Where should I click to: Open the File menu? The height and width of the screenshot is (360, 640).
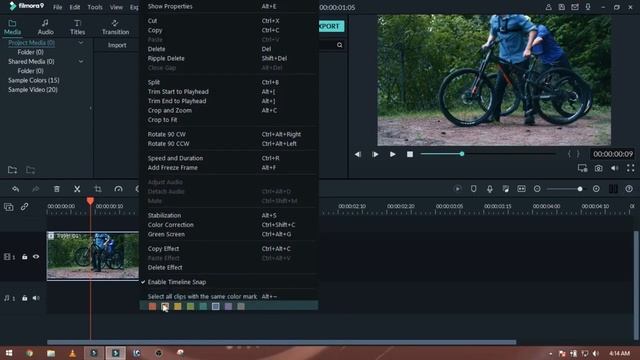(x=58, y=7)
